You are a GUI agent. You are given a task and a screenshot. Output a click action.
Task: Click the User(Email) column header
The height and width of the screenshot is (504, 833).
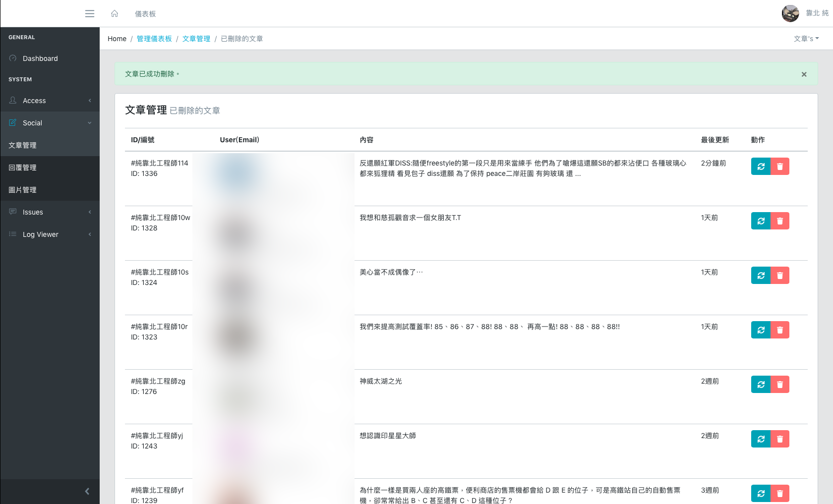click(x=239, y=140)
